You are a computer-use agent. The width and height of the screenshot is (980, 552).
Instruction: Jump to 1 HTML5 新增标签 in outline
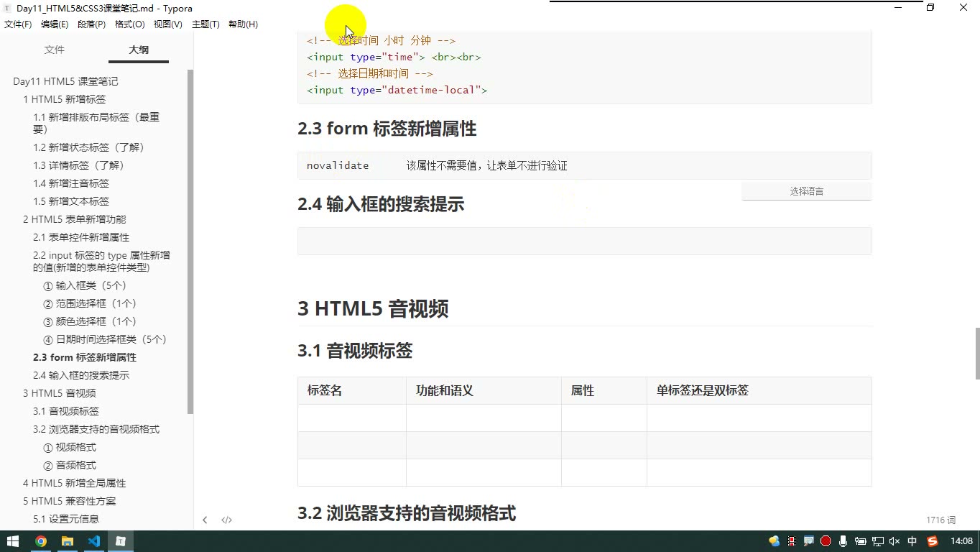(x=64, y=99)
